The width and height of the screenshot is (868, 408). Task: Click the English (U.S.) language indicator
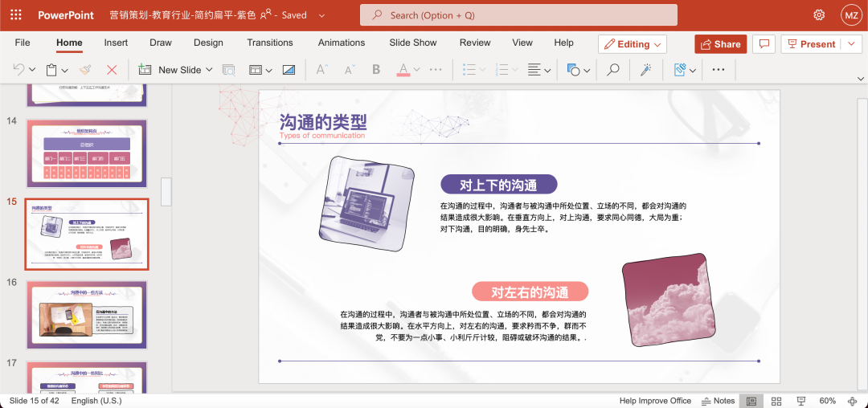96,401
